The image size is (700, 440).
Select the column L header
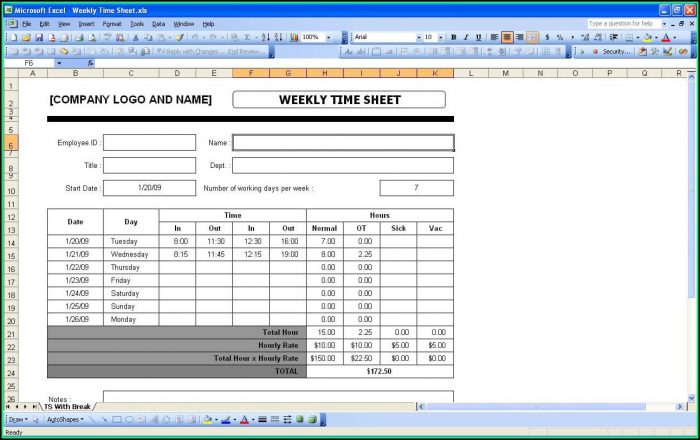(x=471, y=73)
